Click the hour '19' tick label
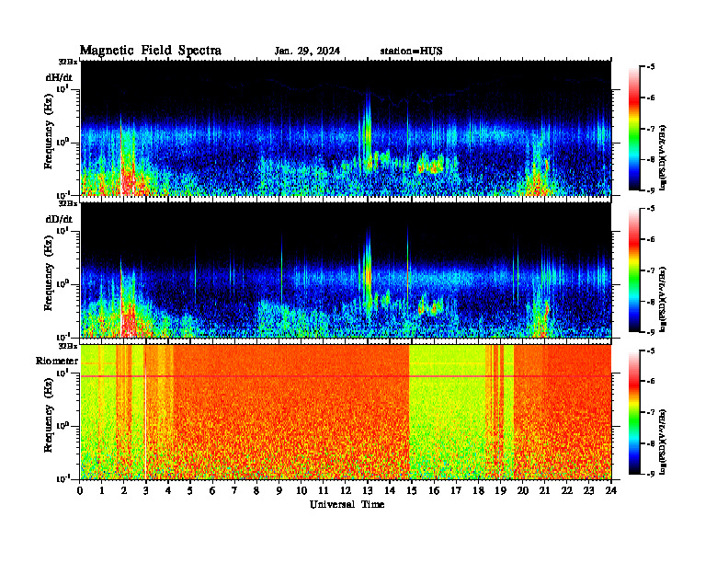The width and height of the screenshot is (728, 563). 500,490
